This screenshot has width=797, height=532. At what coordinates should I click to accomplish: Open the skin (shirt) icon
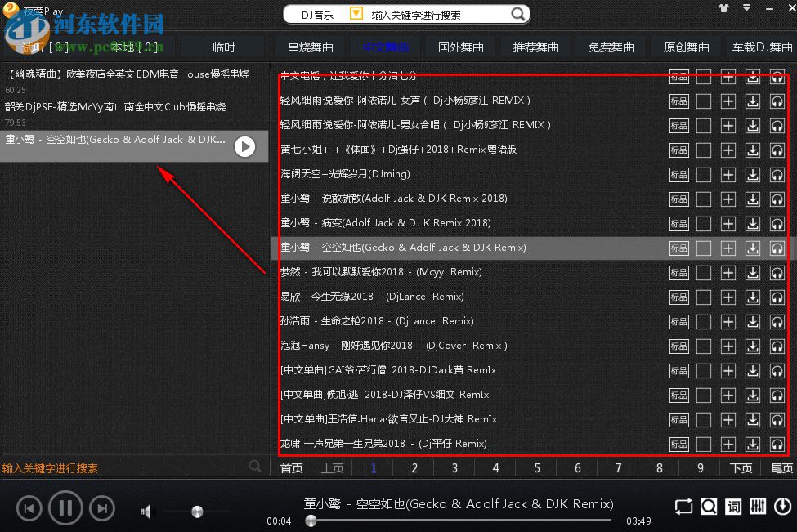[723, 8]
